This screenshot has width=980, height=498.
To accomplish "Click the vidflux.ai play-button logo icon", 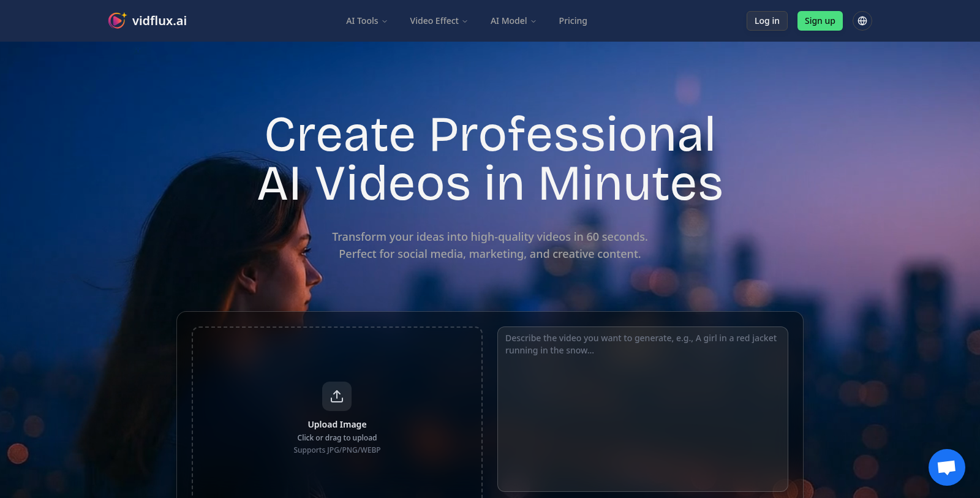I will [116, 21].
